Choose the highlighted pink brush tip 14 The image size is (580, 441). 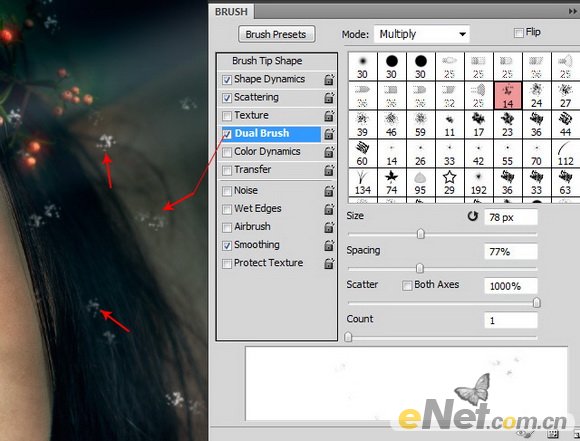(508, 96)
